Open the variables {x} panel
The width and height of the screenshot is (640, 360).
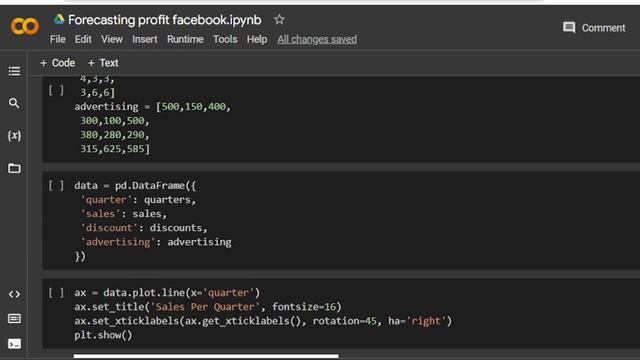pyautogui.click(x=14, y=136)
